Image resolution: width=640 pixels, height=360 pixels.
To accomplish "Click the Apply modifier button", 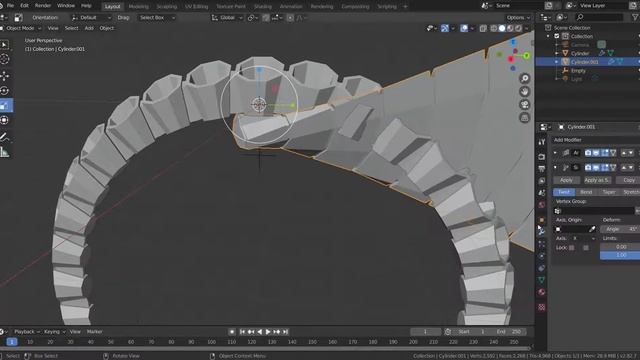I will point(566,180).
